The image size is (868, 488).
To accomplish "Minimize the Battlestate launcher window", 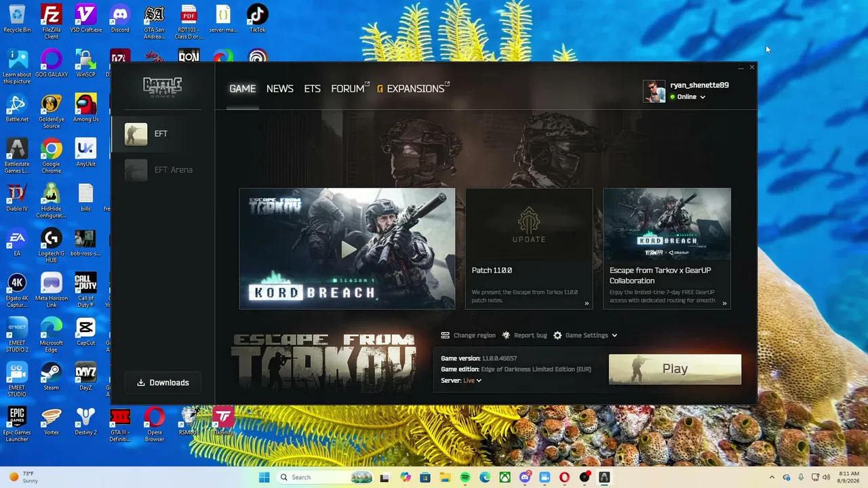I will (x=740, y=68).
